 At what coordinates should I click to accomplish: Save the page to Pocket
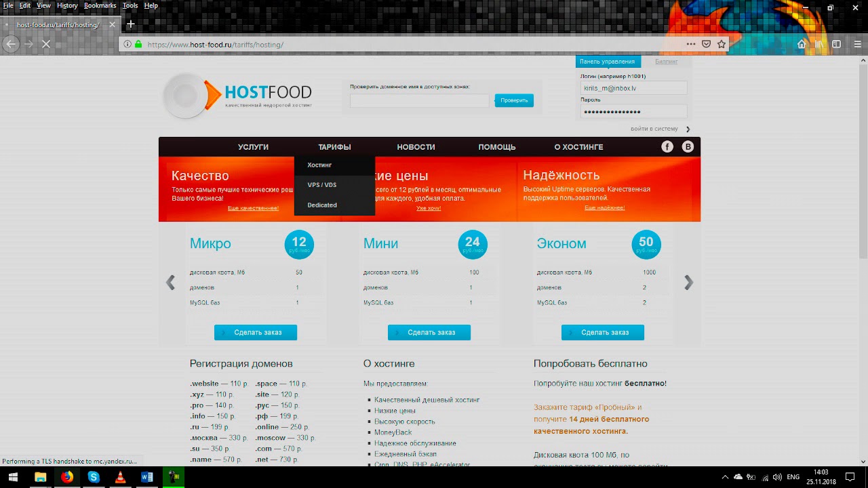706,44
